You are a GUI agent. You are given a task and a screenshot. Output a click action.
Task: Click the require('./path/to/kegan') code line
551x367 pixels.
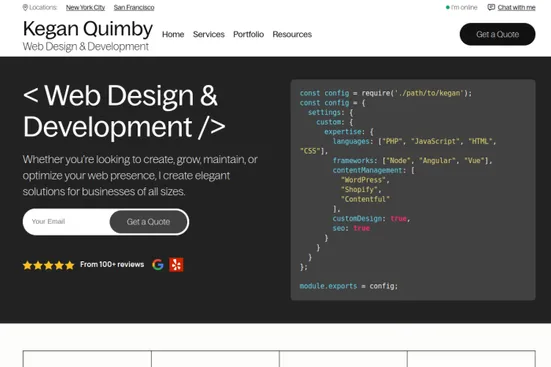tap(385, 93)
